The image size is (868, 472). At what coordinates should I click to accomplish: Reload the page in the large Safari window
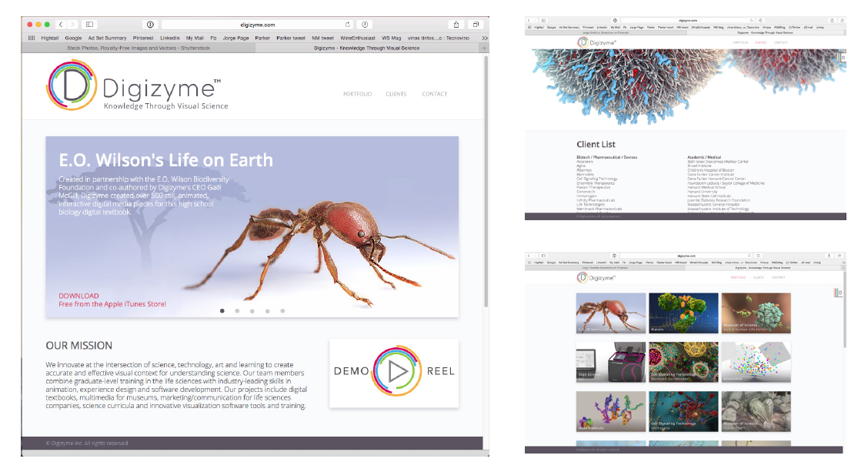pos(348,25)
